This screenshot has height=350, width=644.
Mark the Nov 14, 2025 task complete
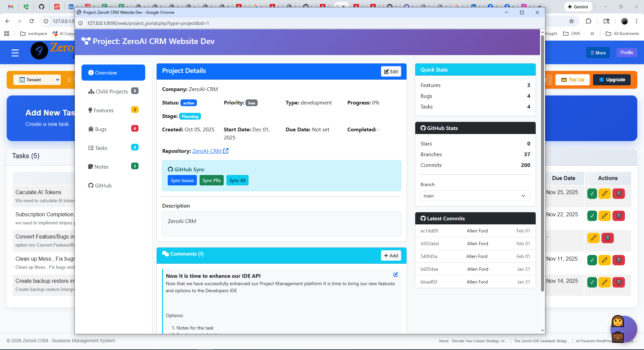(592, 282)
